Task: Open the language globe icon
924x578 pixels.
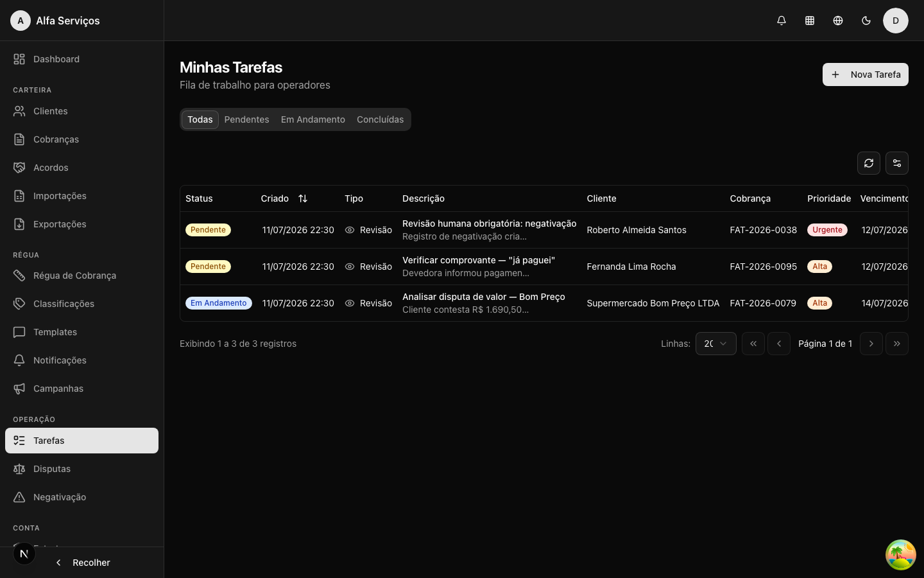Action: click(x=838, y=21)
